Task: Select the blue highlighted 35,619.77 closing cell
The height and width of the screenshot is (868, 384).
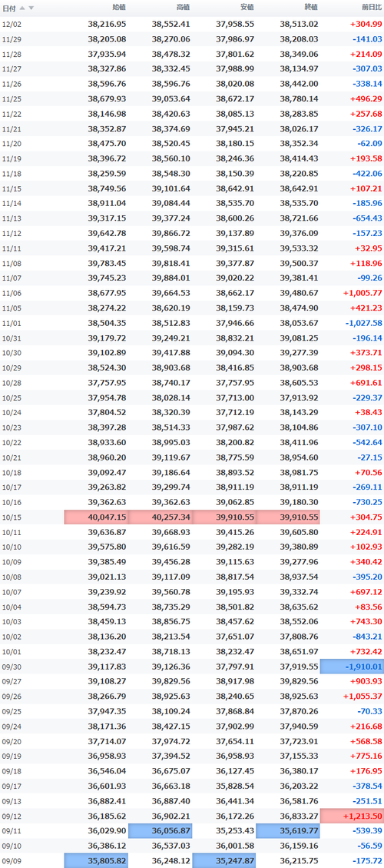Action: 288,831
